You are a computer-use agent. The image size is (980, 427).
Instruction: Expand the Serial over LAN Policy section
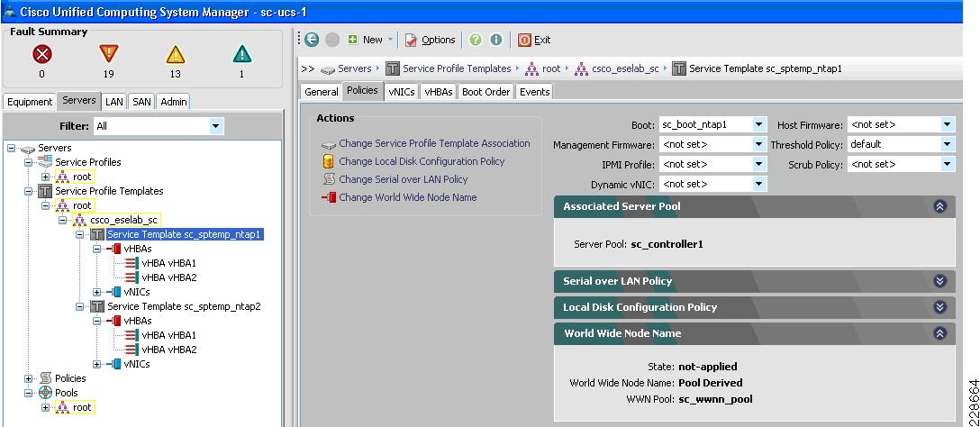[939, 281]
